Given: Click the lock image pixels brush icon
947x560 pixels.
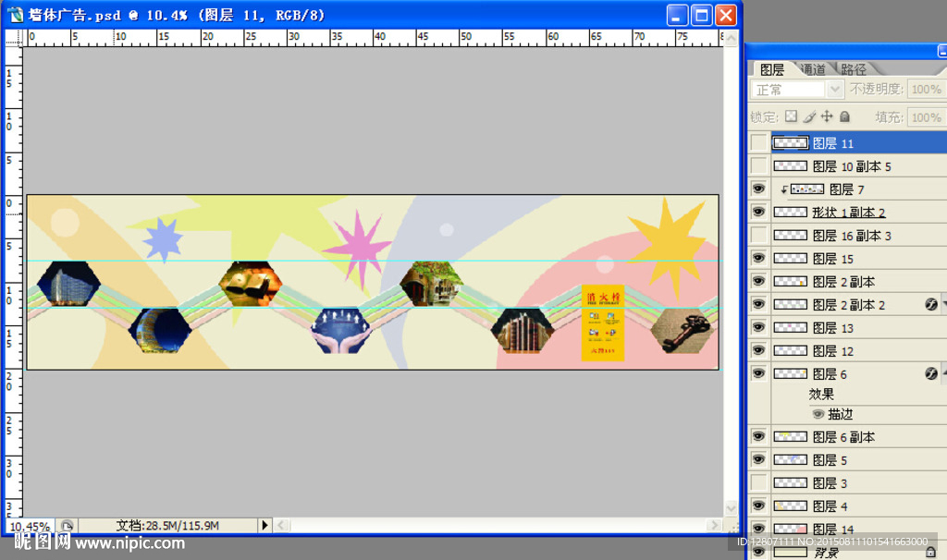Looking at the screenshot, I should point(809,117).
